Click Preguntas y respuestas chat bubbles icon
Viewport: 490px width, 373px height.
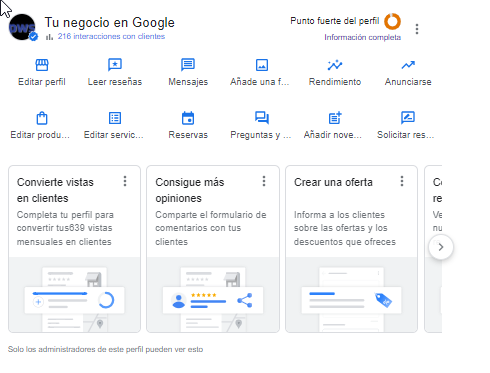pos(261,118)
